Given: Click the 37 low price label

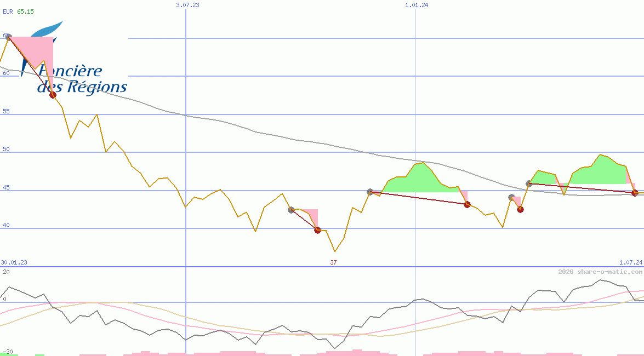Looking at the screenshot, I should (333, 262).
